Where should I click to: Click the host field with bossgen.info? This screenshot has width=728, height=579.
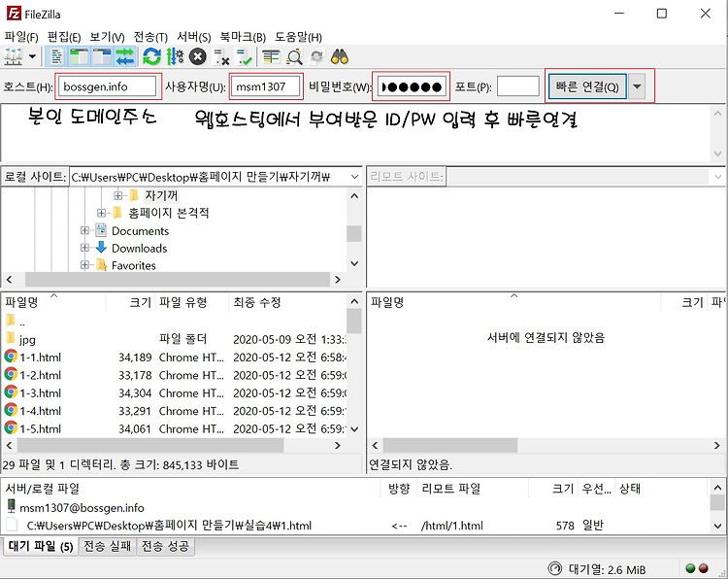(107, 86)
